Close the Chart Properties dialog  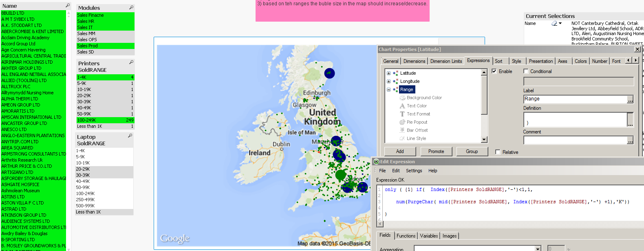click(637, 49)
